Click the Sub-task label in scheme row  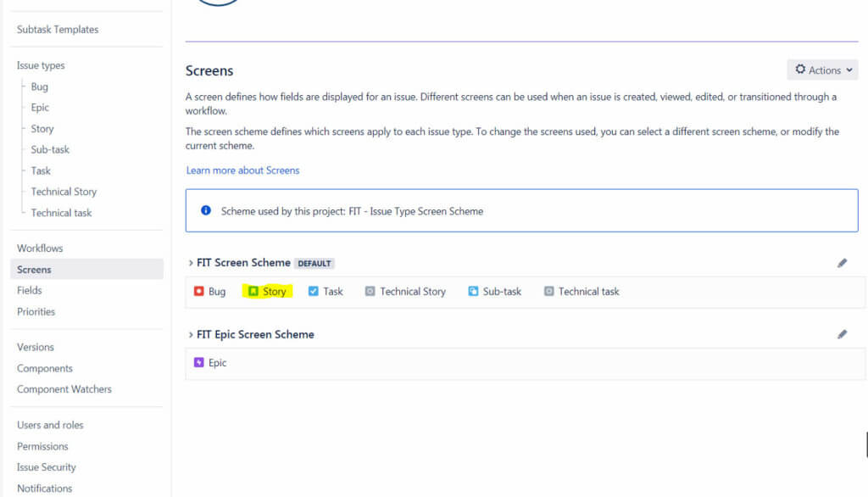pos(502,292)
